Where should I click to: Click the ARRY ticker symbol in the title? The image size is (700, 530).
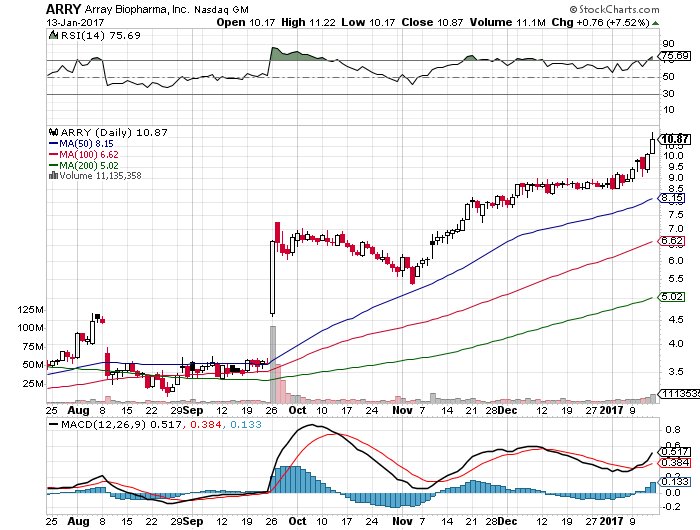(x=63, y=8)
